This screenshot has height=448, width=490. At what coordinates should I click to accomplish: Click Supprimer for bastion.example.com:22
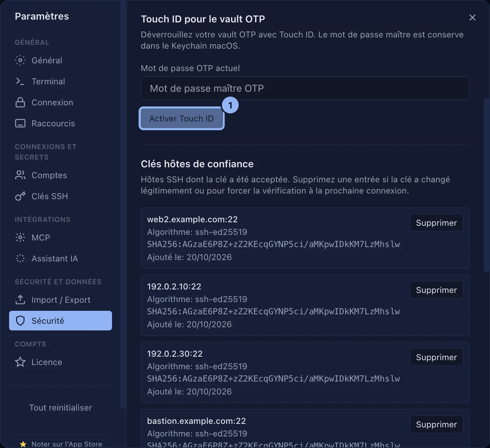click(436, 424)
